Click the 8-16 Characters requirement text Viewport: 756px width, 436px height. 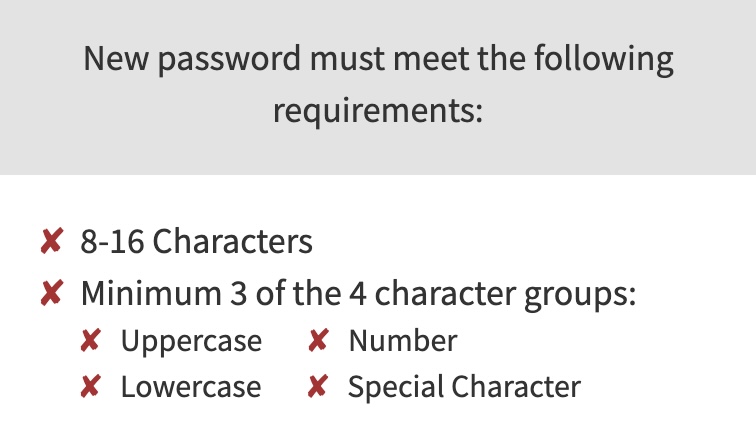196,242
